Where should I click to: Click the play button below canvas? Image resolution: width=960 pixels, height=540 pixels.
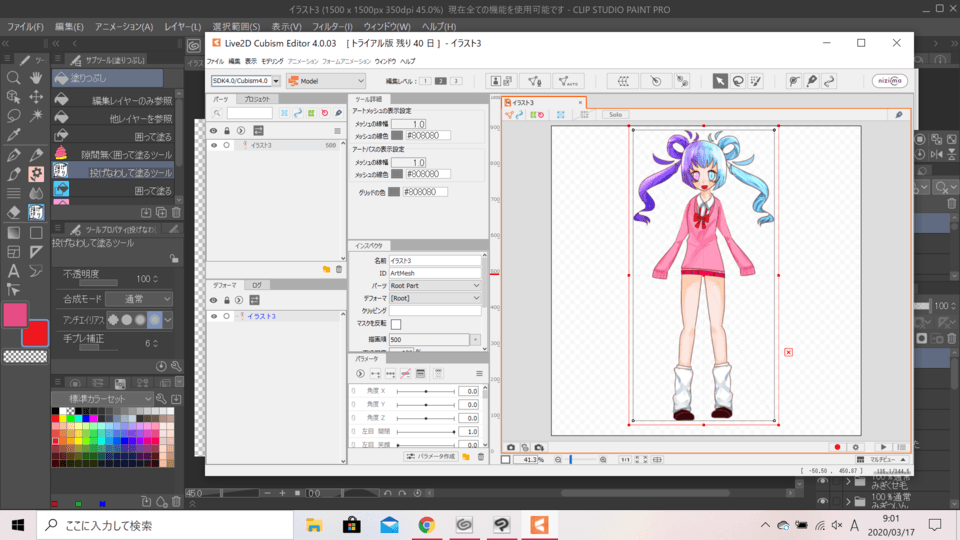pyautogui.click(x=883, y=447)
